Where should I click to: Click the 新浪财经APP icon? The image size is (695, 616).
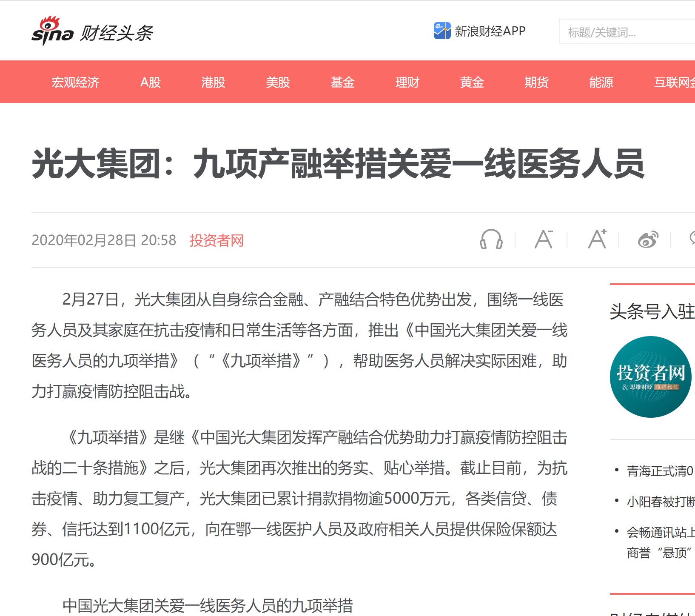pos(442,31)
